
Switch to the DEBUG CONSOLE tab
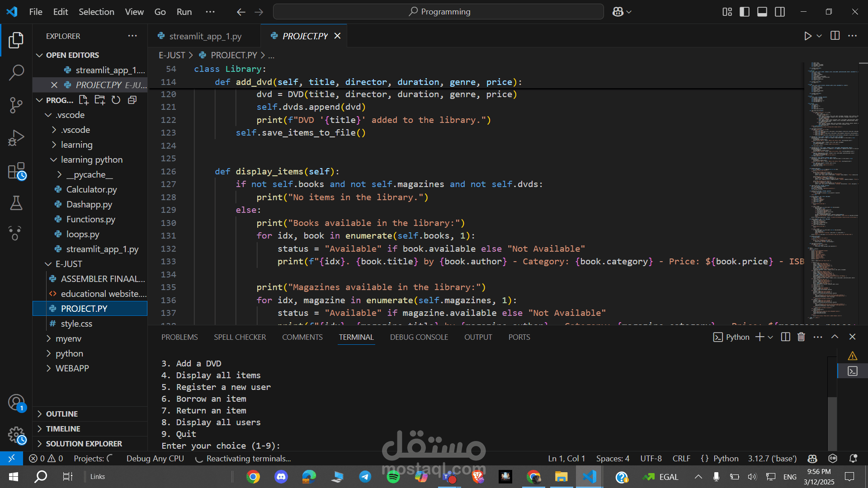[419, 337]
